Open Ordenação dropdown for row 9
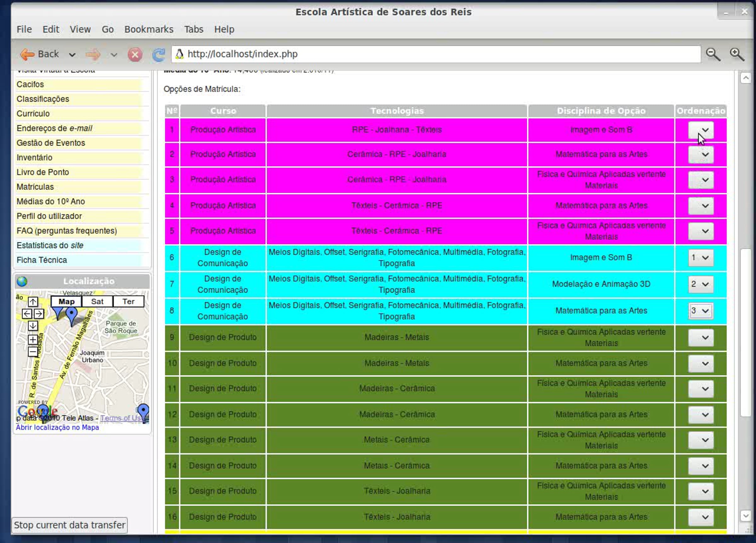This screenshot has width=756, height=543. [701, 337]
